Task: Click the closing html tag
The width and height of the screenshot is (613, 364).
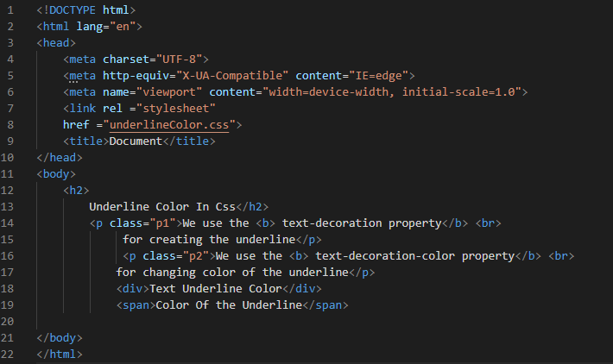Action: pyautogui.click(x=60, y=355)
